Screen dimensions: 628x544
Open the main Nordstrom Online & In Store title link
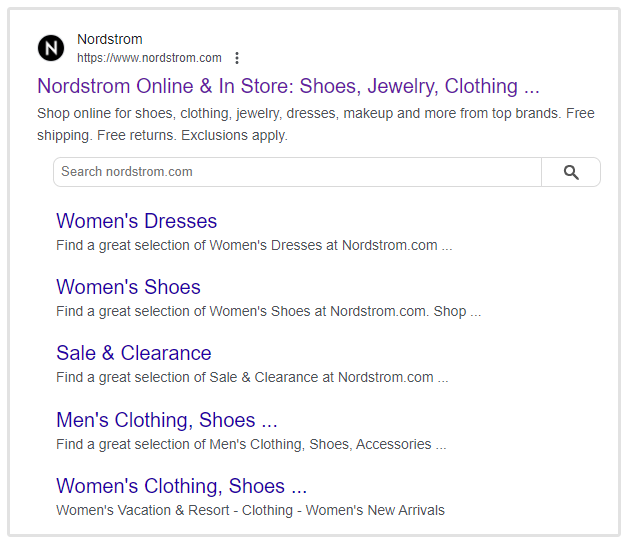tap(288, 86)
